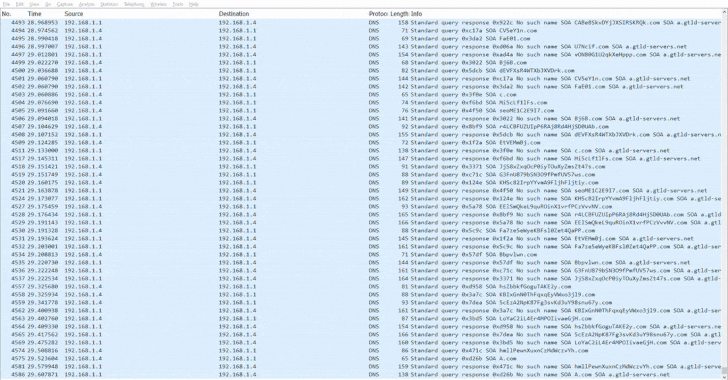Select packet number 4493
The height and width of the screenshot is (380, 728).
click(x=361, y=22)
